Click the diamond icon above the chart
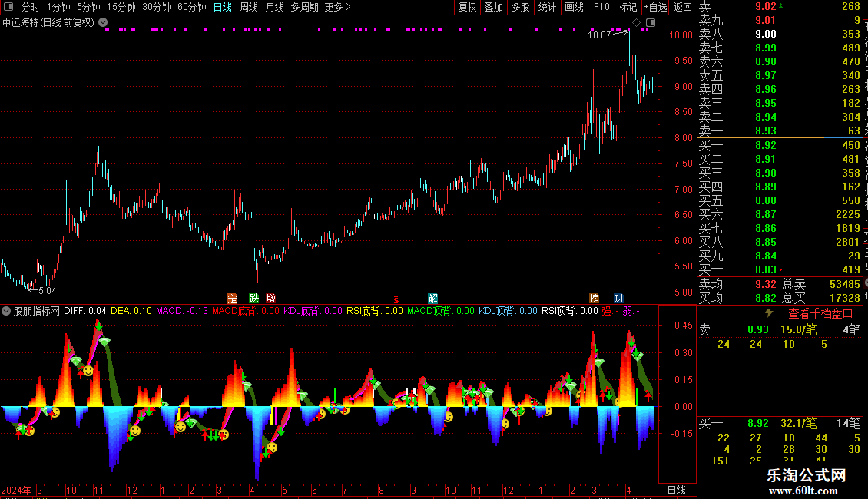 click(x=637, y=22)
